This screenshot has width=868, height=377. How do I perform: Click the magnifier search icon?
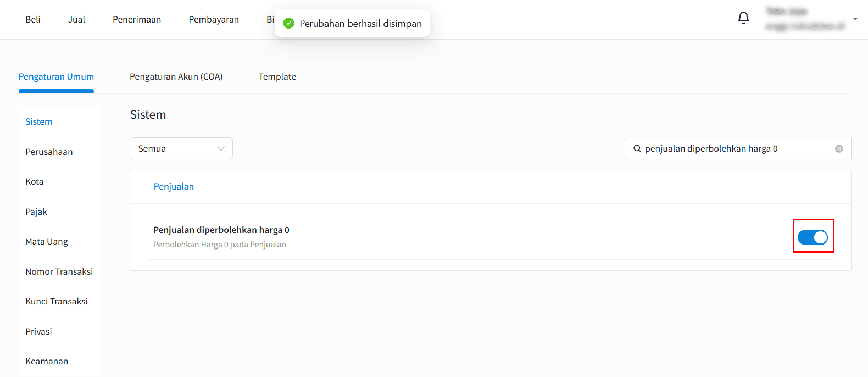tap(637, 148)
